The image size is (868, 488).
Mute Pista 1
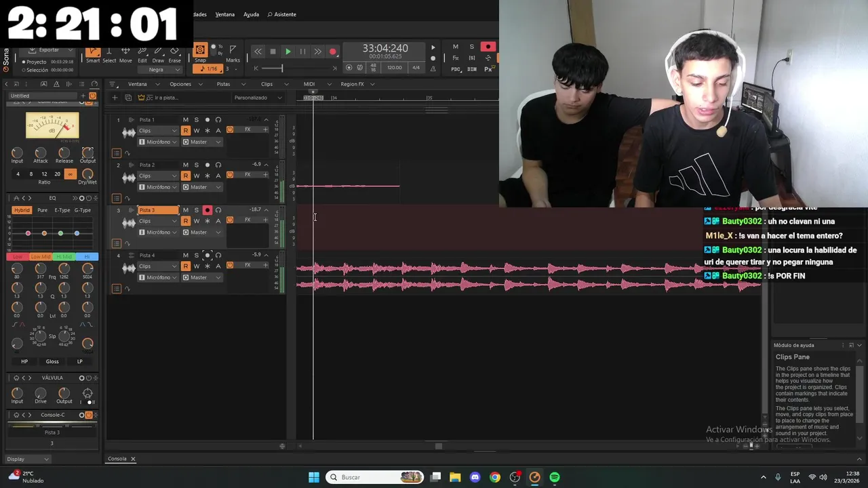pyautogui.click(x=185, y=120)
